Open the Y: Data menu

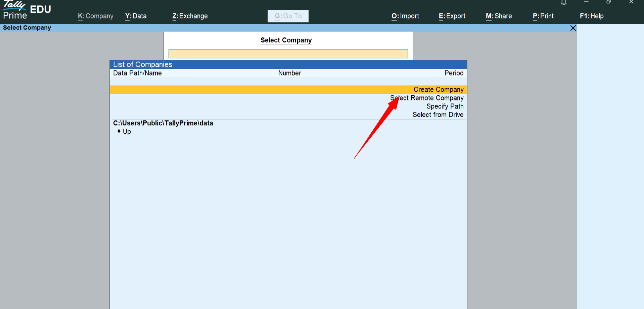tap(136, 16)
